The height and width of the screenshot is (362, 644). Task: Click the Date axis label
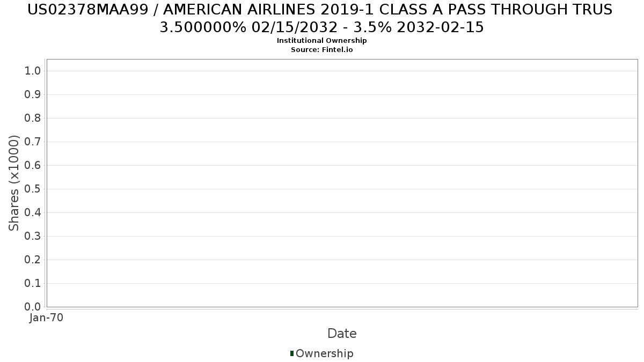[x=342, y=334]
